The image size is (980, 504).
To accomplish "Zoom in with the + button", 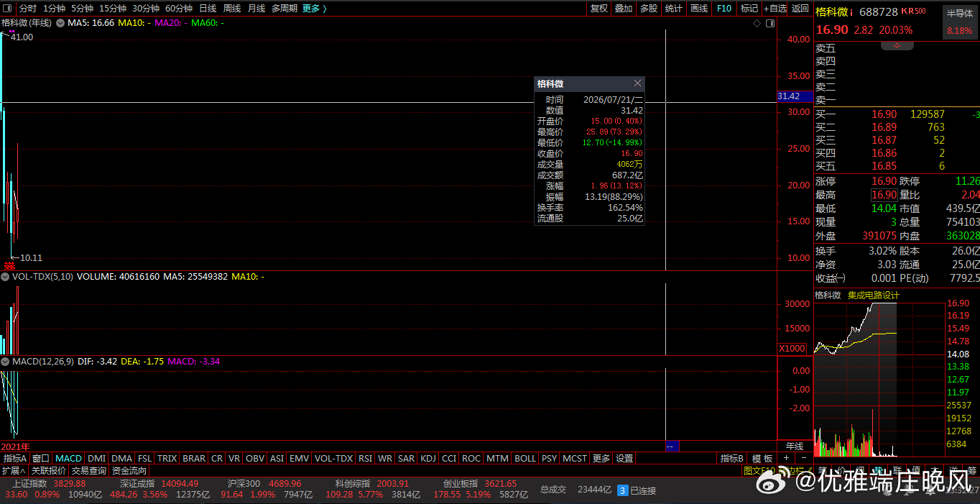I will click(x=786, y=458).
